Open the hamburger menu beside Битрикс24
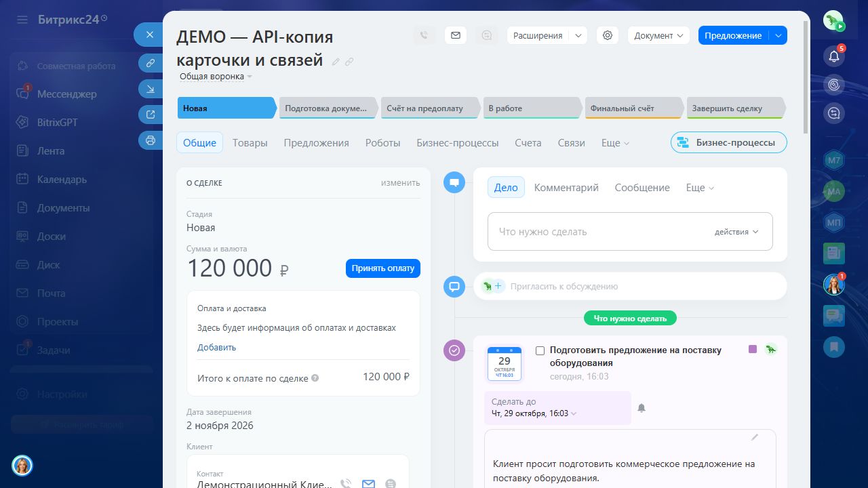The height and width of the screenshot is (488, 868). 22,20
